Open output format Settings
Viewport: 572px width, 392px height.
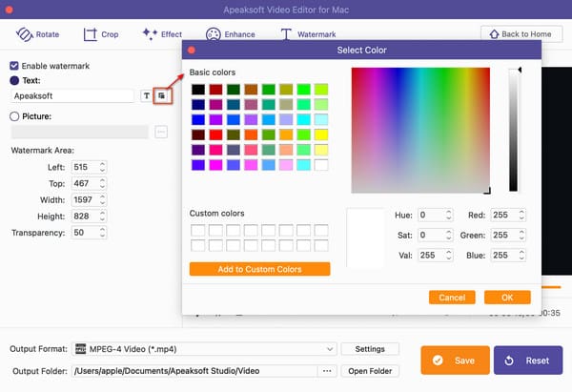tap(370, 349)
